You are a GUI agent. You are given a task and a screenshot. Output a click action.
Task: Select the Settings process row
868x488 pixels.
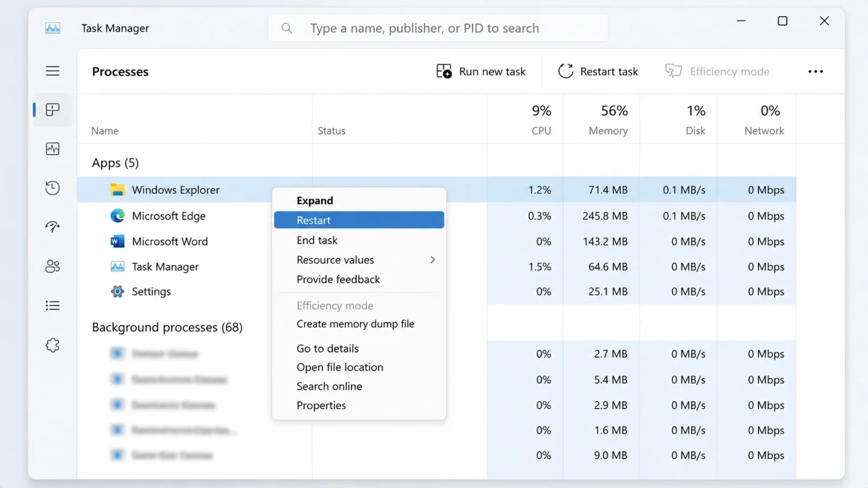437,291
